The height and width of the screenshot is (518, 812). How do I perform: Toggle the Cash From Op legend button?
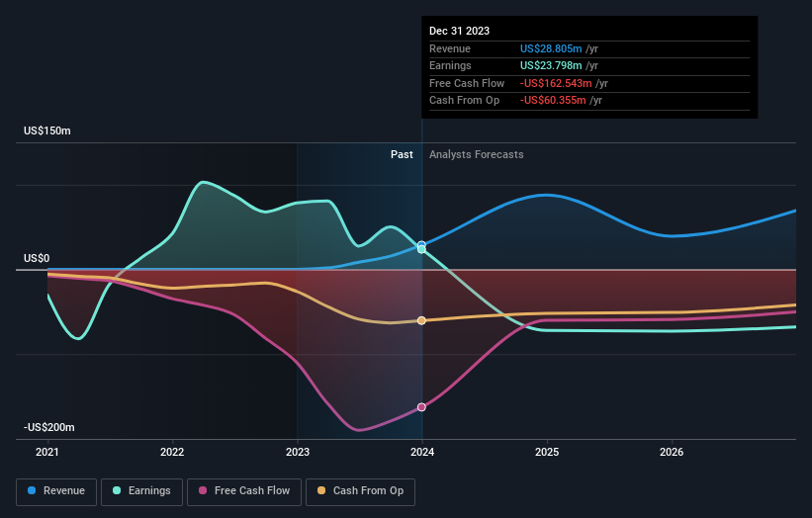[x=360, y=491]
